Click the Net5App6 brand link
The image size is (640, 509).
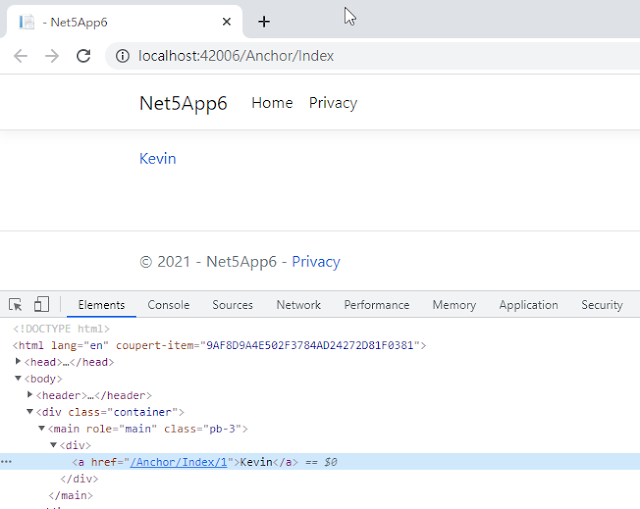pos(183,103)
